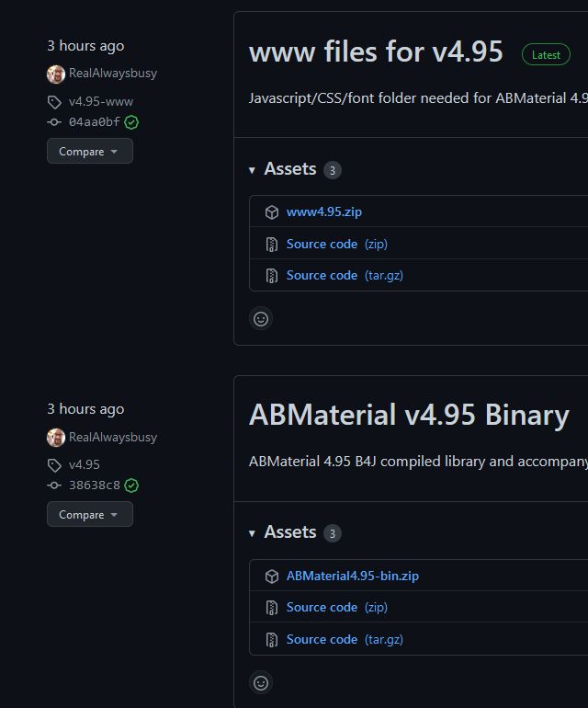Click the '3 hours ago' timestamp on www release
588x708 pixels.
point(85,46)
